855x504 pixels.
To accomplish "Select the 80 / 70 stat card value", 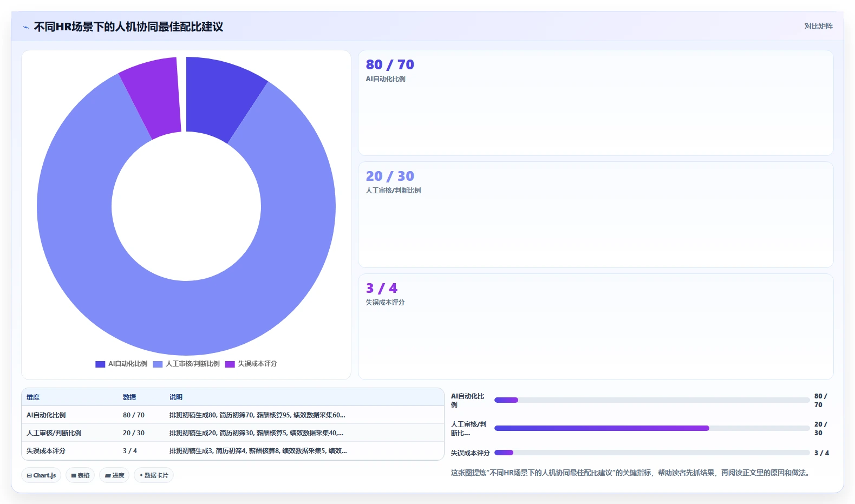I will click(390, 65).
